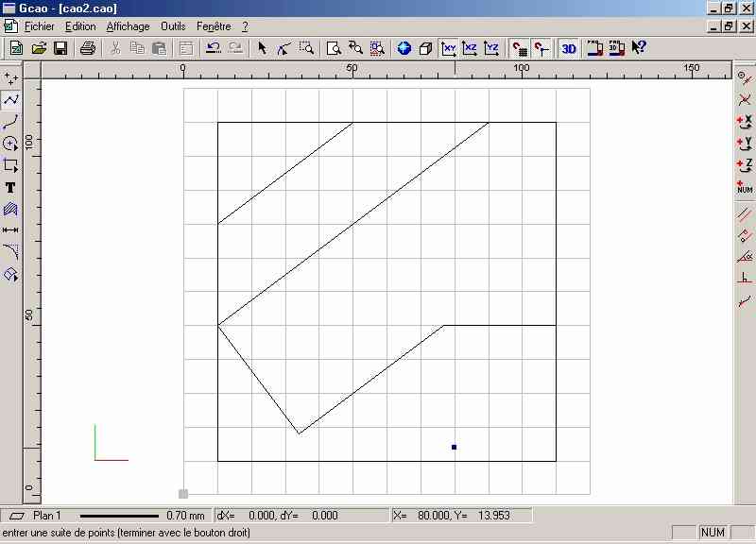Screen dimensions: 756x544
Task: Click the Undo arrow icon
Action: tap(213, 48)
